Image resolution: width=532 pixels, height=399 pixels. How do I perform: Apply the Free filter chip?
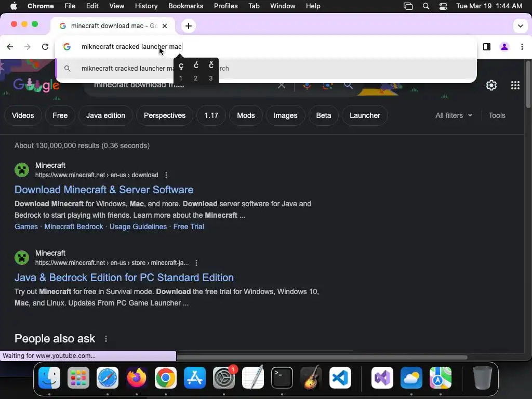coord(60,116)
